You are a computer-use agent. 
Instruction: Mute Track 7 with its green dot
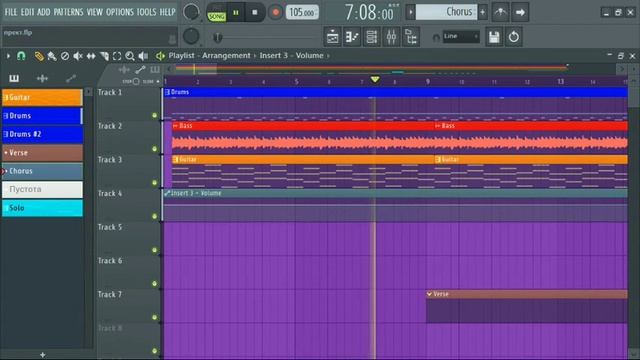[154, 317]
